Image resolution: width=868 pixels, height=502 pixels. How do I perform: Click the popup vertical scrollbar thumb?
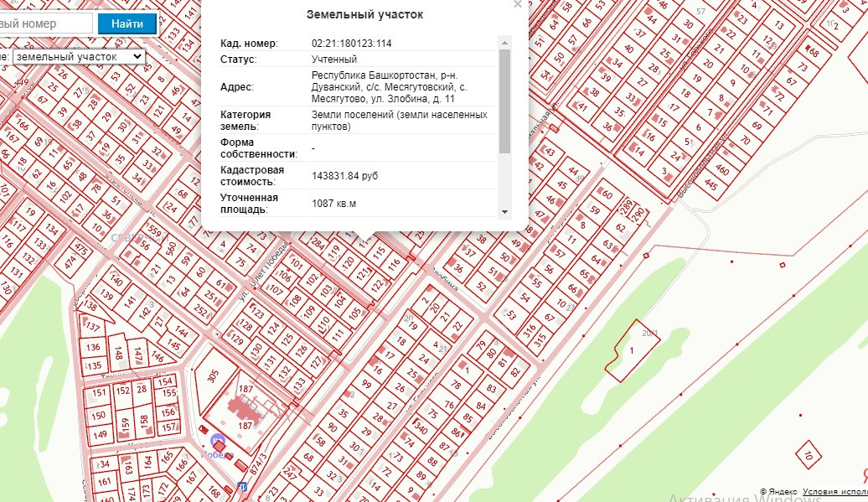pos(504,101)
